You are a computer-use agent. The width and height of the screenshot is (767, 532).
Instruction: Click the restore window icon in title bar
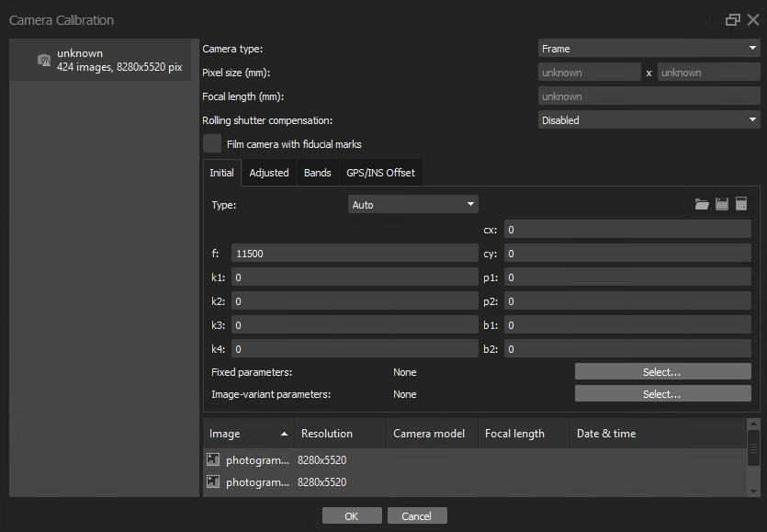tap(732, 20)
